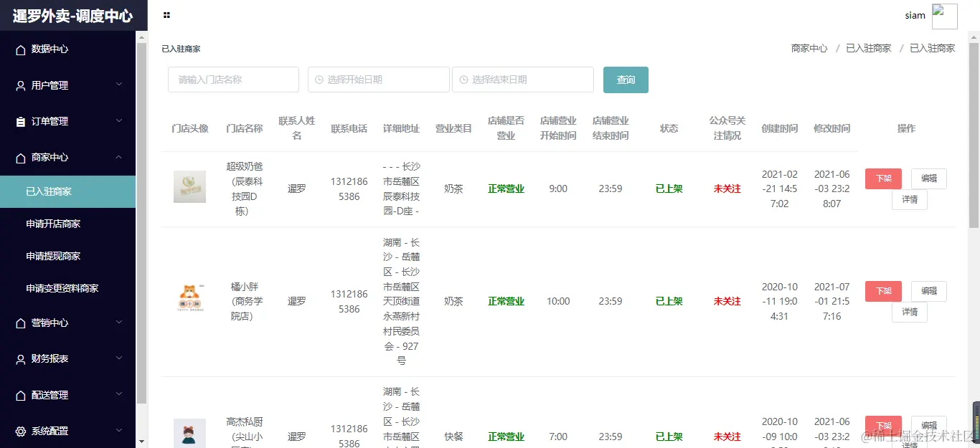Click the home icon beside 营销中心
This screenshot has width=980, height=448.
pos(21,323)
